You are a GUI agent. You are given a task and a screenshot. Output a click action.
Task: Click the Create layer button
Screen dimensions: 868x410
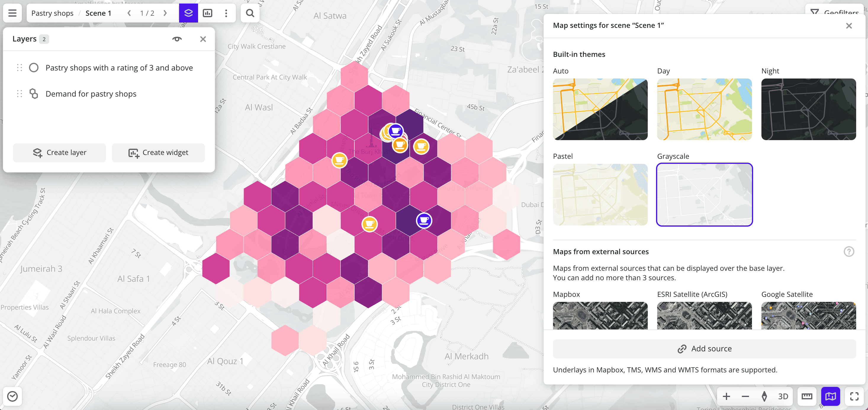(x=60, y=153)
